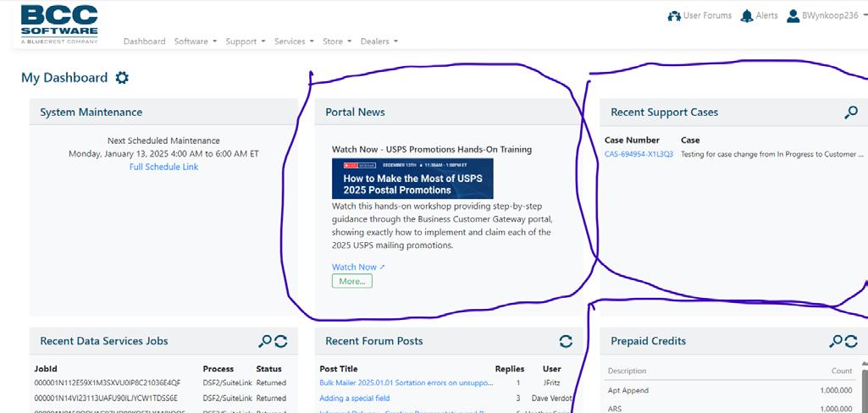The width and height of the screenshot is (868, 413).
Task: Click the Status column header in jobs
Action: (269, 369)
